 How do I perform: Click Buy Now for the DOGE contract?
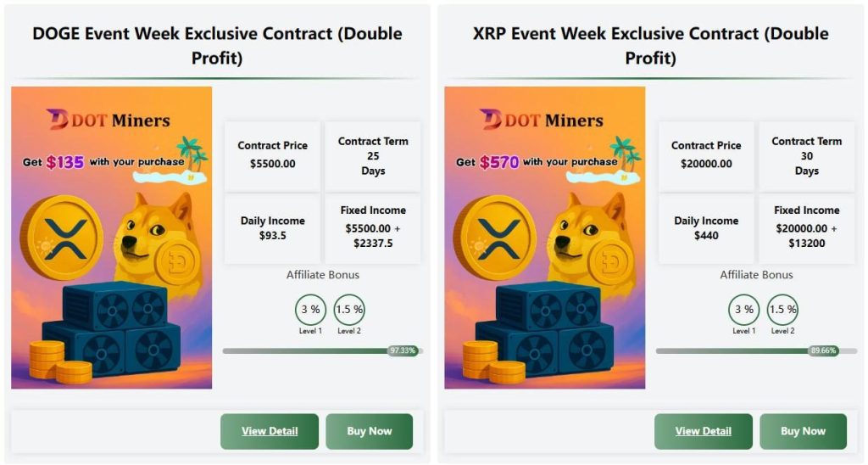click(370, 431)
